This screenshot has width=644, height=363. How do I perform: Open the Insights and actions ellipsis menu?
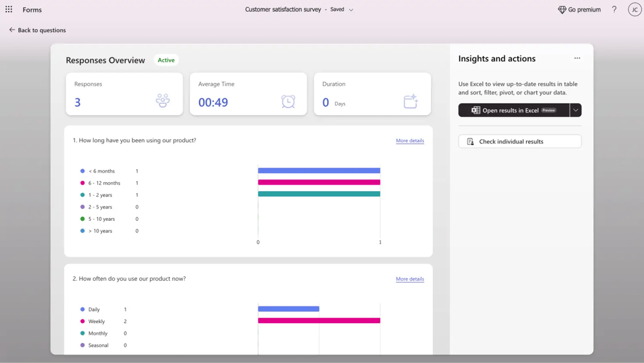point(577,59)
